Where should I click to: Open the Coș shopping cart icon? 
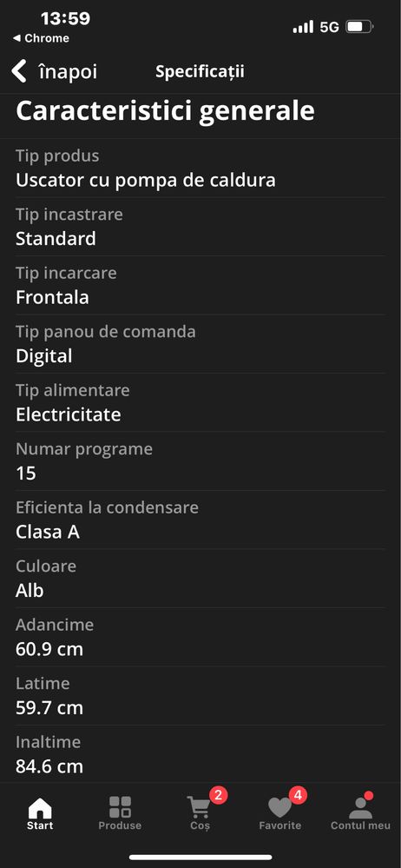pyautogui.click(x=199, y=807)
